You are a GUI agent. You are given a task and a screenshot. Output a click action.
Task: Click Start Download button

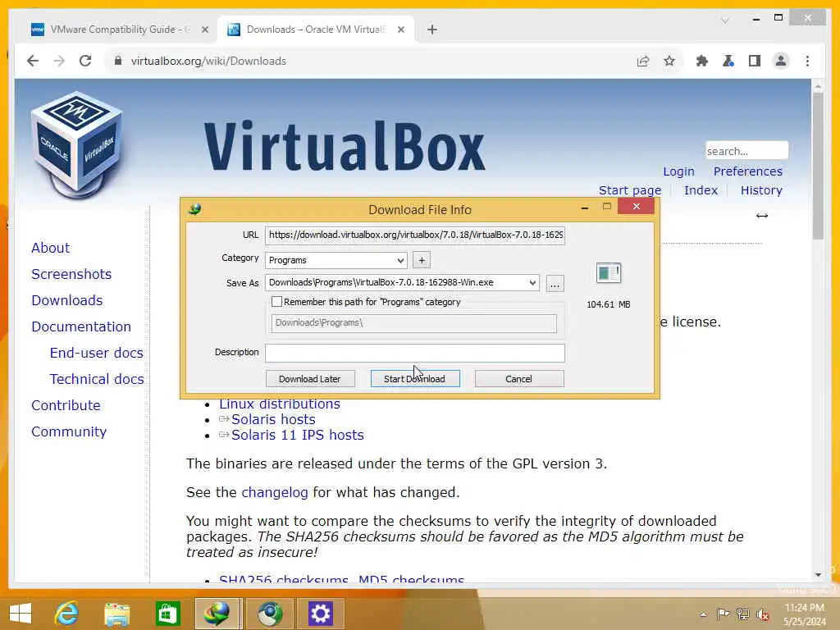(414, 379)
